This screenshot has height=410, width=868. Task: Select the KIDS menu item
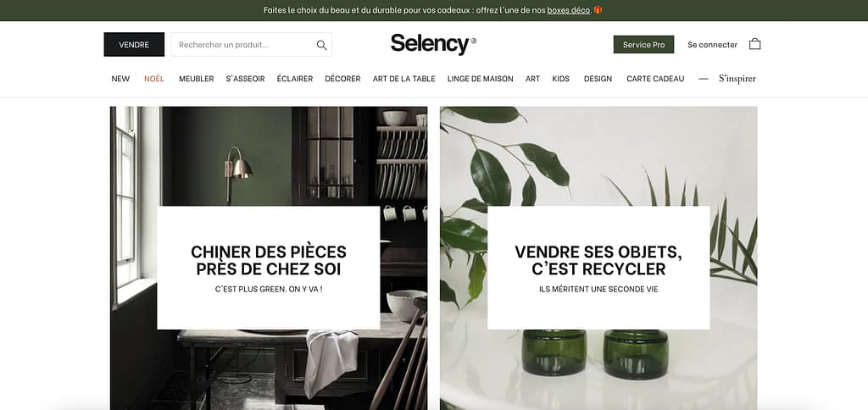coord(561,79)
